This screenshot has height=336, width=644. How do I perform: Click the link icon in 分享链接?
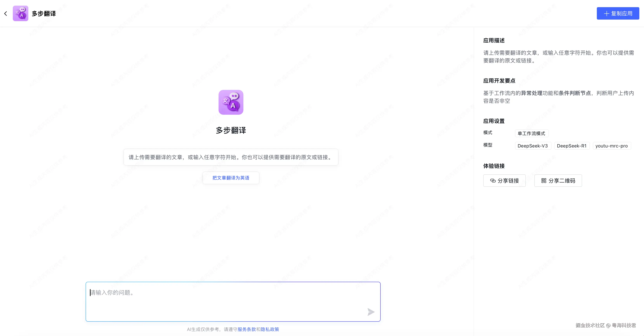pyautogui.click(x=493, y=180)
